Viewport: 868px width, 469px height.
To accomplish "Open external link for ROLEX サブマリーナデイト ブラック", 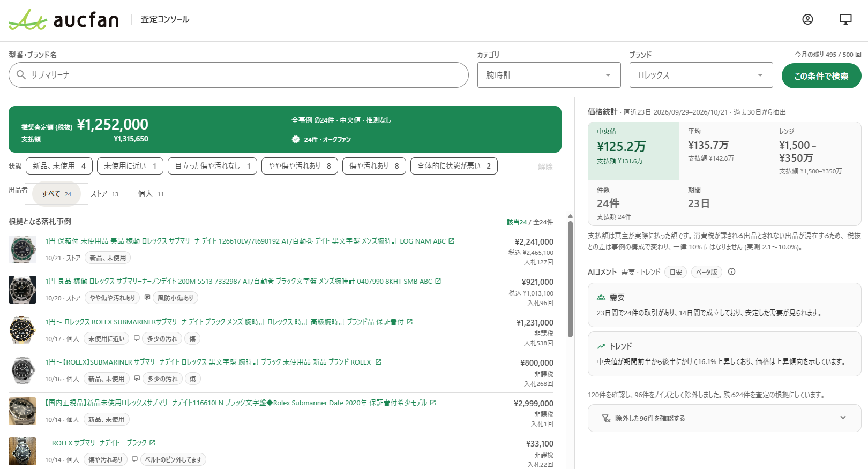I will (x=152, y=443).
